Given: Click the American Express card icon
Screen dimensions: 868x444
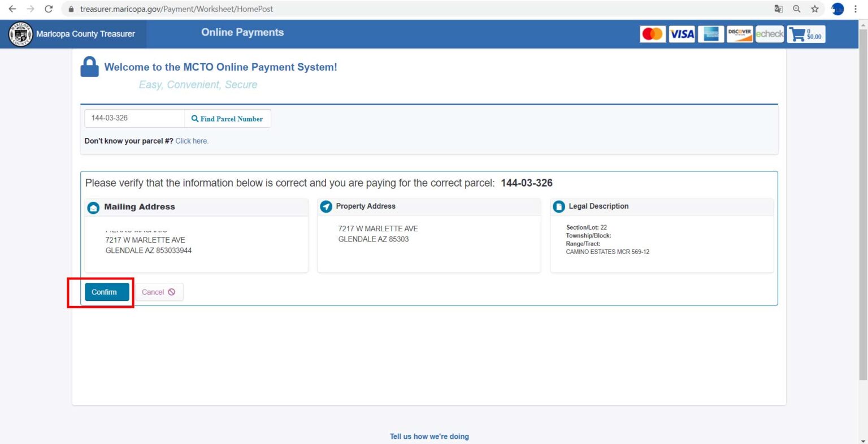Looking at the screenshot, I should pyautogui.click(x=711, y=34).
